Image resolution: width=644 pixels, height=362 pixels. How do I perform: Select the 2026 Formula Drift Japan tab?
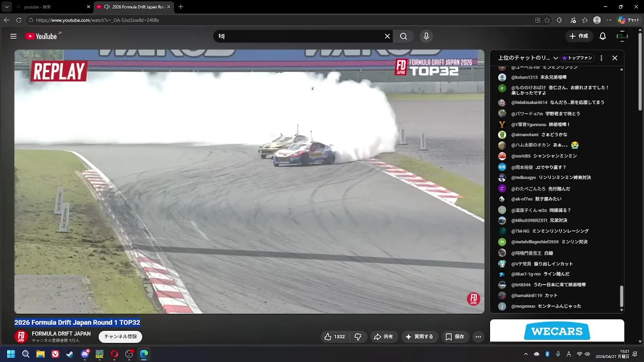(133, 7)
